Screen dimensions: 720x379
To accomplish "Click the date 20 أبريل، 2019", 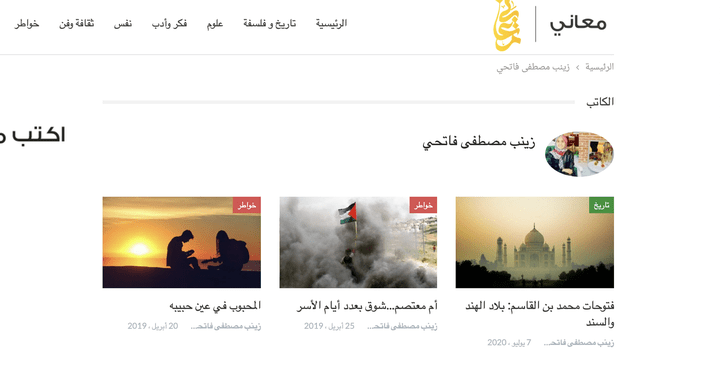I will click(153, 326).
